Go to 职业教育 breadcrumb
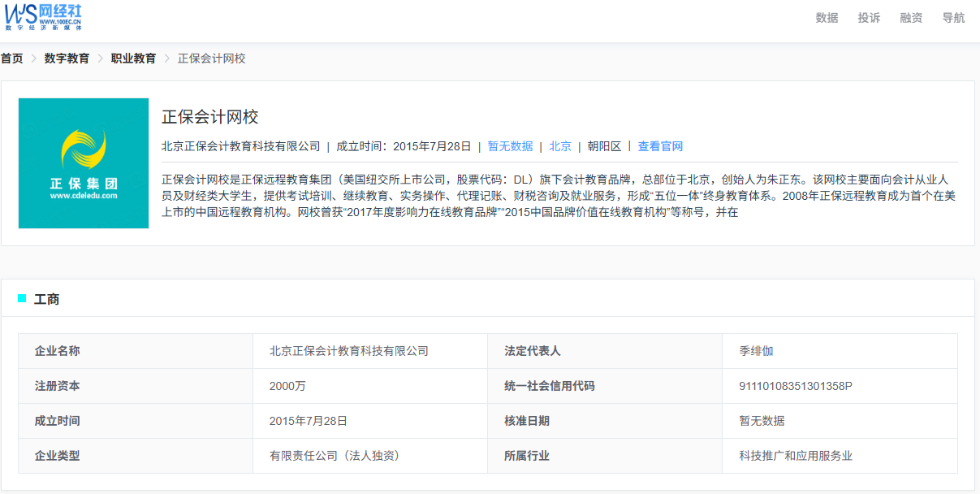980x494 pixels. pos(133,58)
